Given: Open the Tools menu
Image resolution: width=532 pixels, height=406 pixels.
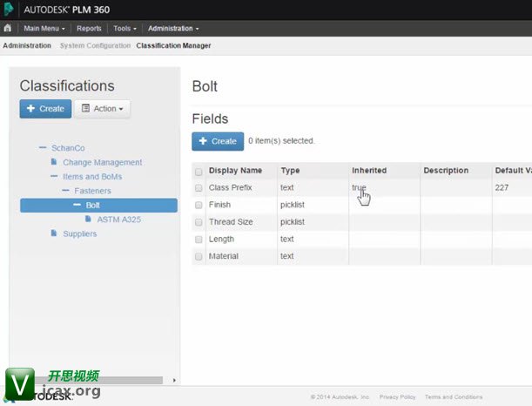Looking at the screenshot, I should coord(125,28).
